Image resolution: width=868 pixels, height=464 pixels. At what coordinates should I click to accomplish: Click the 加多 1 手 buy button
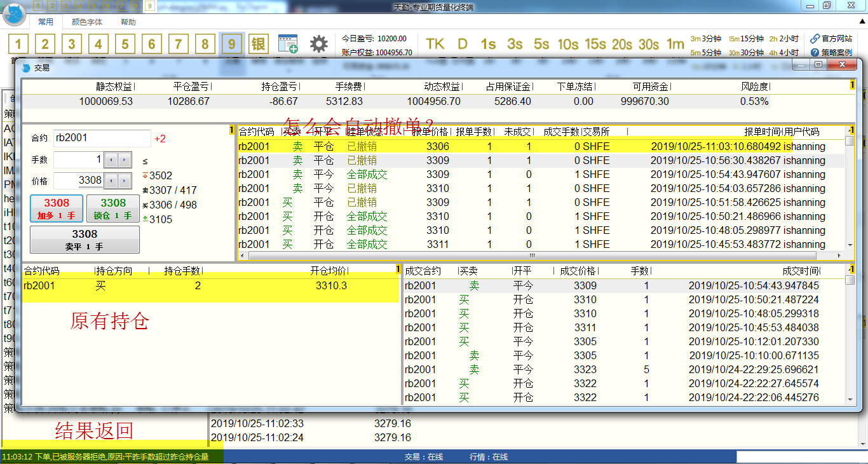coord(57,208)
